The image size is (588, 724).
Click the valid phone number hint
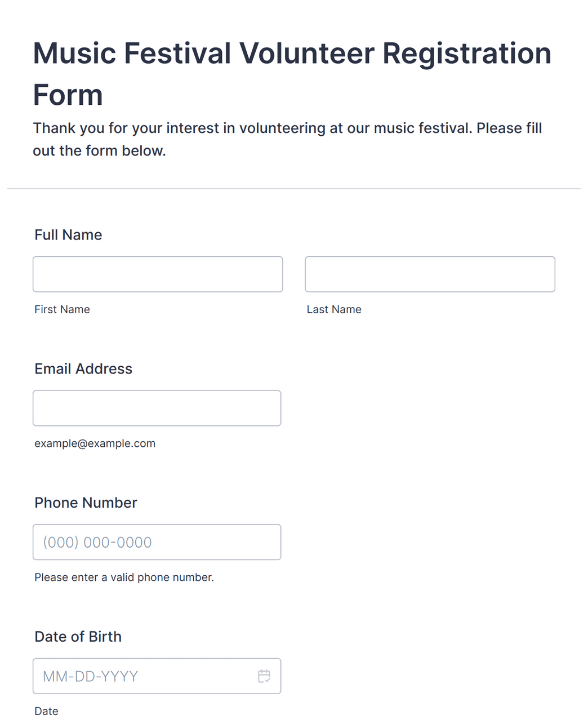click(x=124, y=578)
